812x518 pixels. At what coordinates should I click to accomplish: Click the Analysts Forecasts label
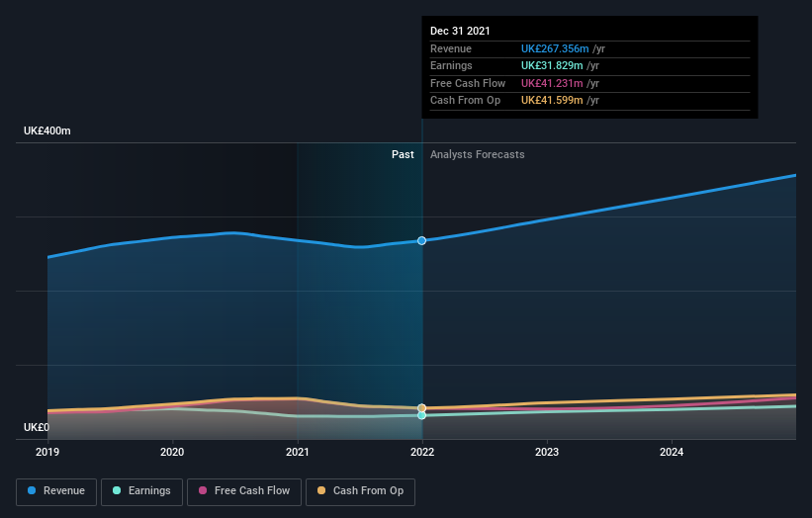click(478, 155)
